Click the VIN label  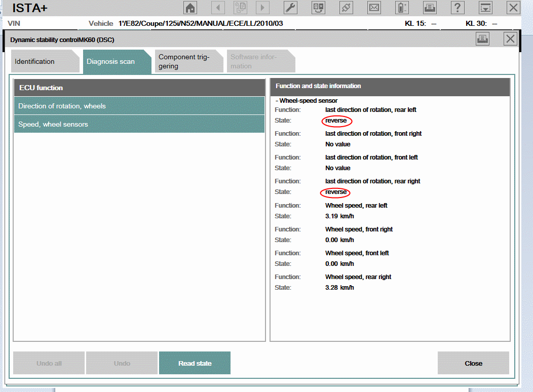click(x=14, y=23)
